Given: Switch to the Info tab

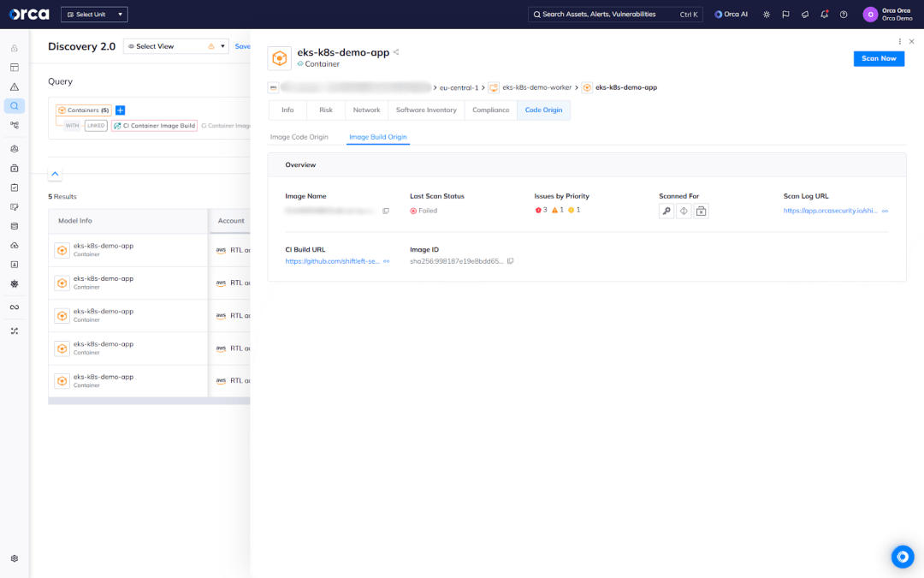Looking at the screenshot, I should pos(287,110).
